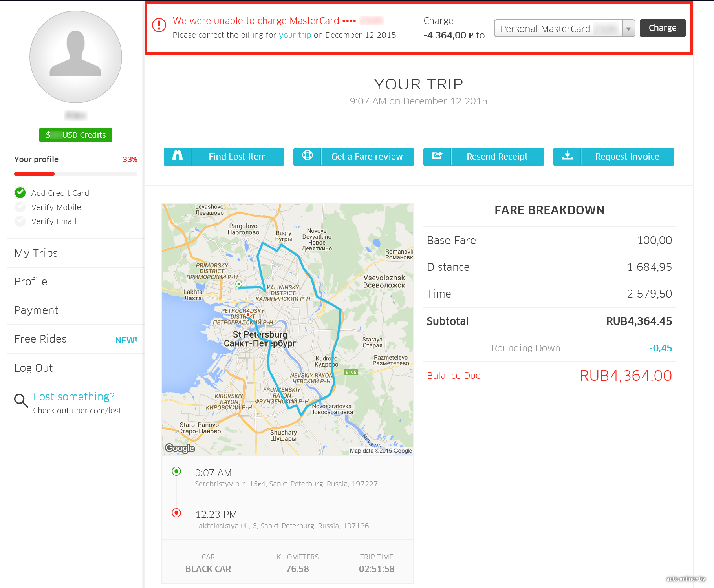The height and width of the screenshot is (588, 714).
Task: Click the '33%' profile percentage
Action: point(130,159)
